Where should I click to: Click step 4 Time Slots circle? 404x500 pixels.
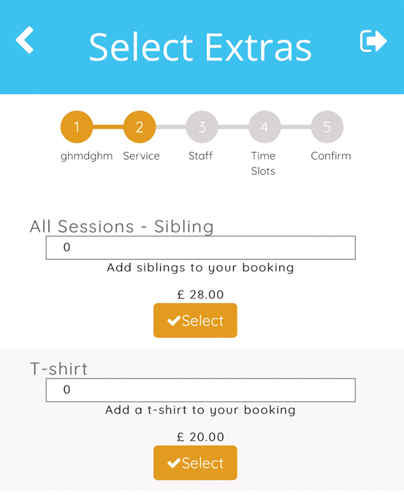pyautogui.click(x=265, y=127)
